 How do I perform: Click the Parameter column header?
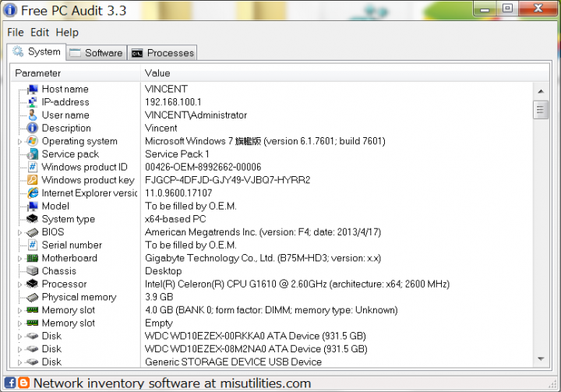click(76, 73)
